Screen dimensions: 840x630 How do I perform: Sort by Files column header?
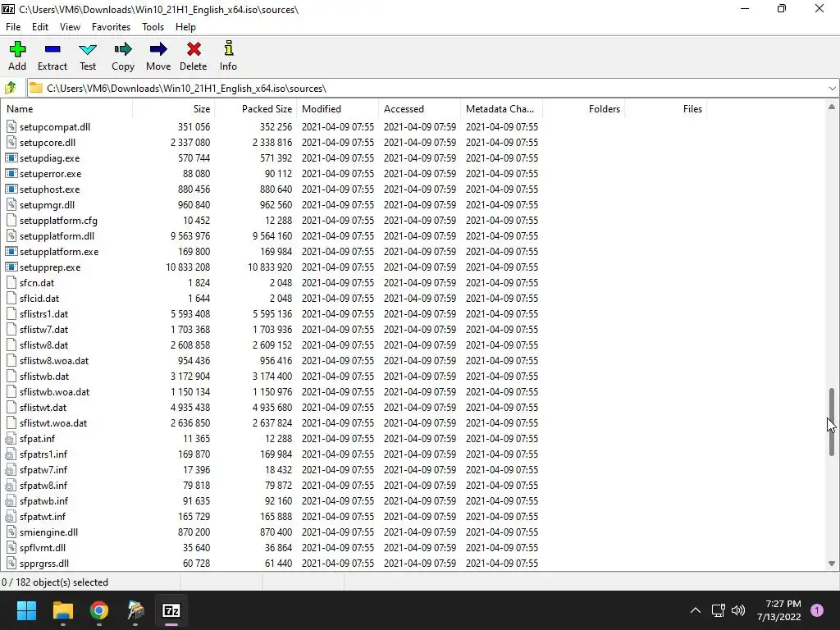pos(665,109)
